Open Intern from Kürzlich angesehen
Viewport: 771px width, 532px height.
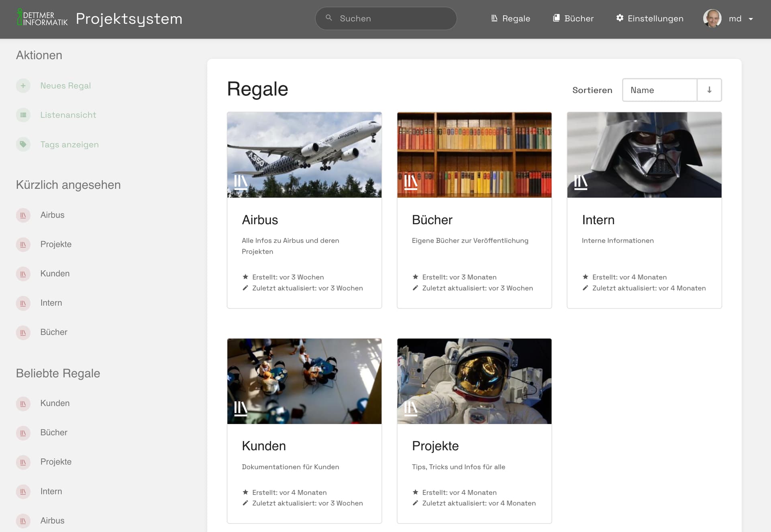[51, 303]
